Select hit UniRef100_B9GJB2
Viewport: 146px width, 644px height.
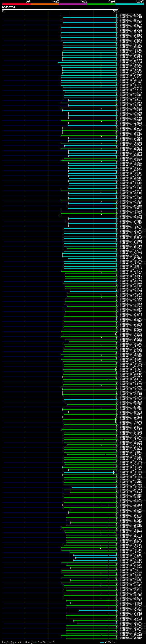tap(131, 22)
